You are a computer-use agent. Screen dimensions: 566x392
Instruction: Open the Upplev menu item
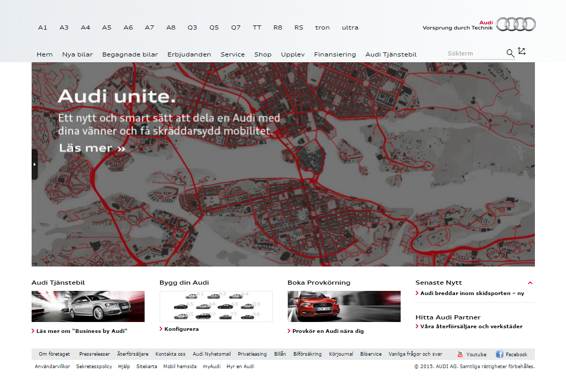click(x=293, y=54)
